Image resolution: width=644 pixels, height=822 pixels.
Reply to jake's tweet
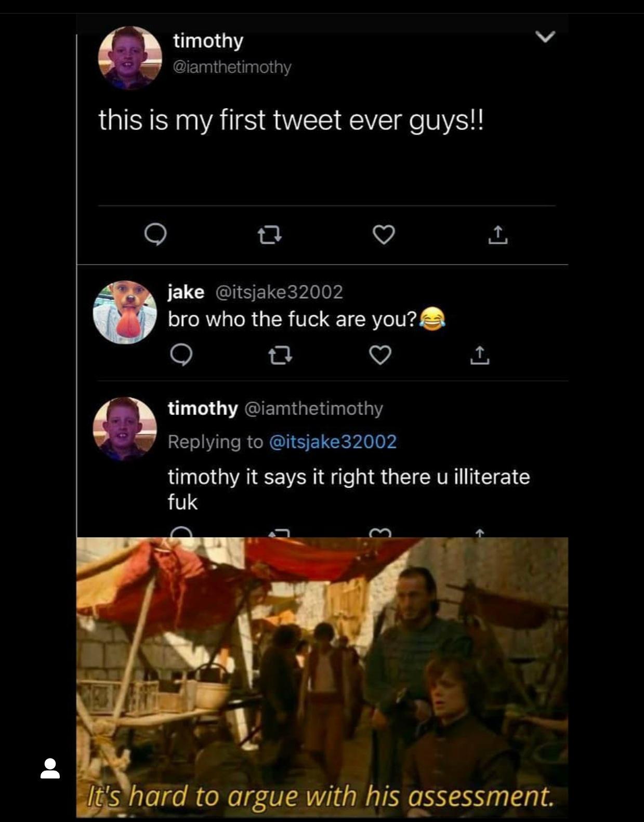(181, 355)
